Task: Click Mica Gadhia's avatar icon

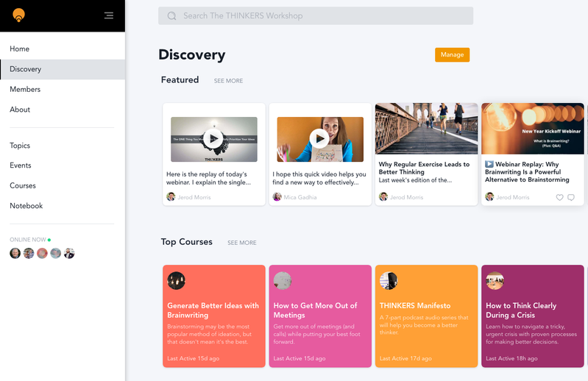Action: click(277, 196)
